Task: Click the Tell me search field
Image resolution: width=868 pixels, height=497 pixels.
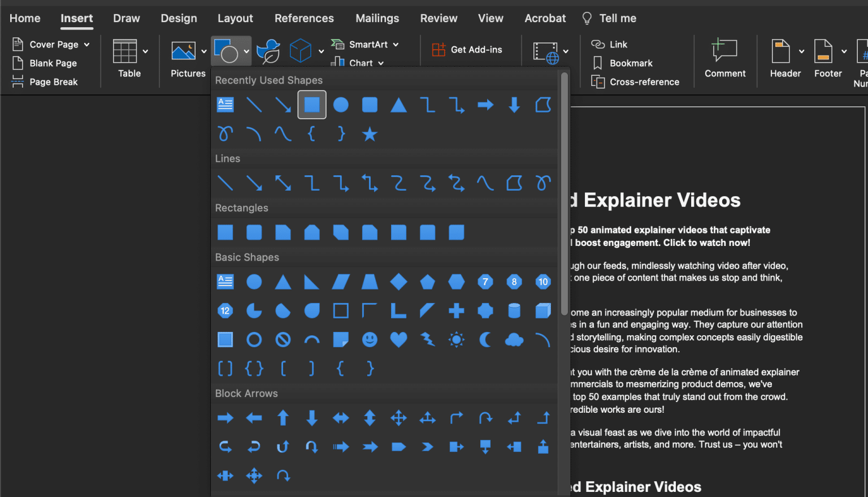Action: (x=617, y=18)
